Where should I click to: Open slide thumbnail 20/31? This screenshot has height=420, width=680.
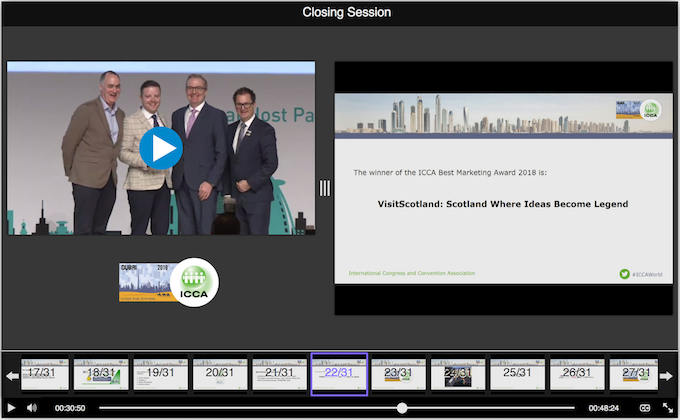pyautogui.click(x=220, y=374)
